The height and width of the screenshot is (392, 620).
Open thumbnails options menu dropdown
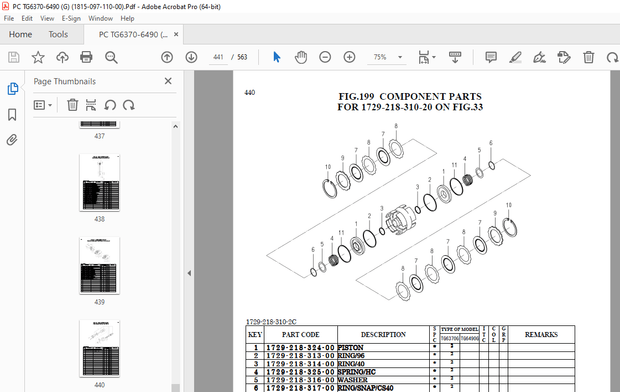point(43,105)
